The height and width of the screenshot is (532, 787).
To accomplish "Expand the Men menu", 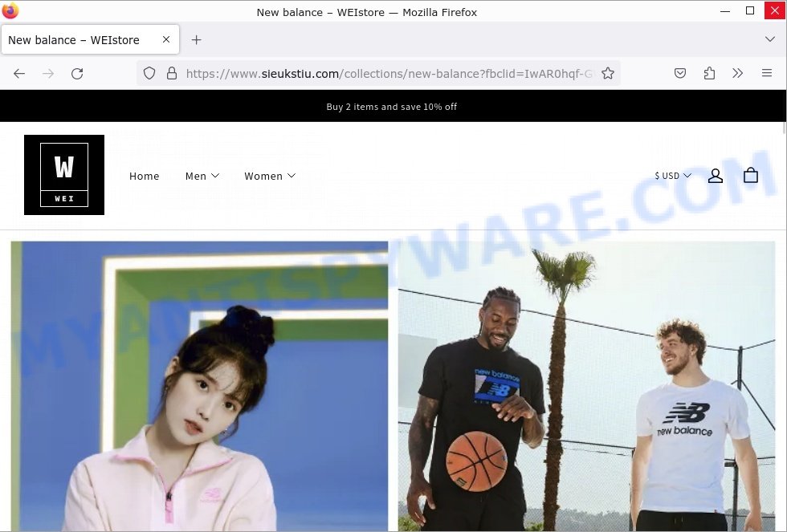I will (x=202, y=176).
